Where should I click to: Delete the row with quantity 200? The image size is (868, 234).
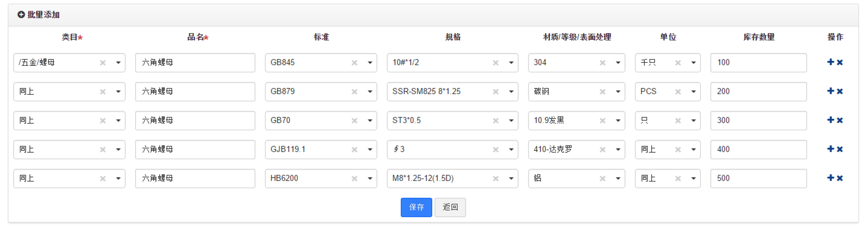coord(840,91)
